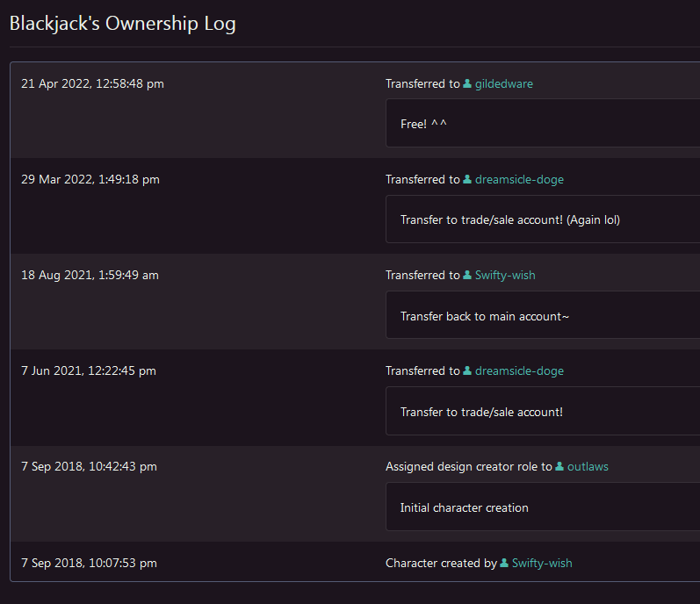700x604 pixels.
Task: Visit Swifty-wish link in 18 Aug 2021 transfer
Action: tap(505, 276)
